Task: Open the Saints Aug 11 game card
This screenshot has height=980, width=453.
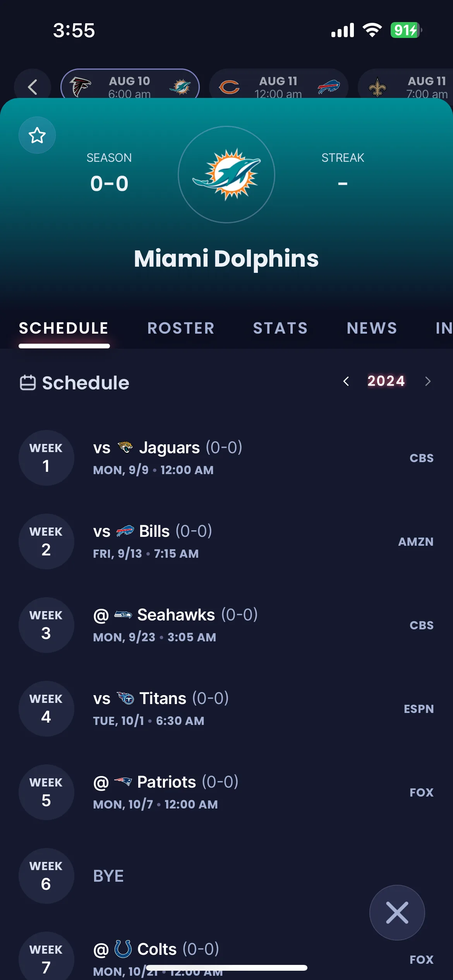Action: (x=405, y=86)
